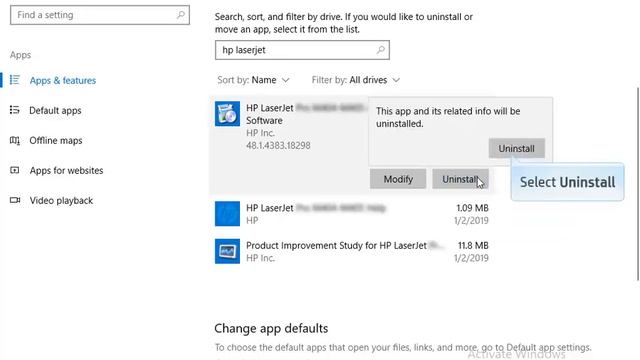Click the blue HP logo app icon
The height and width of the screenshot is (360, 640).
(x=227, y=213)
